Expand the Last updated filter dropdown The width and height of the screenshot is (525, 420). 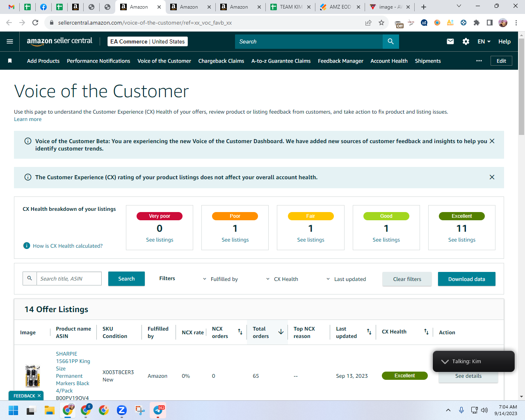point(346,279)
